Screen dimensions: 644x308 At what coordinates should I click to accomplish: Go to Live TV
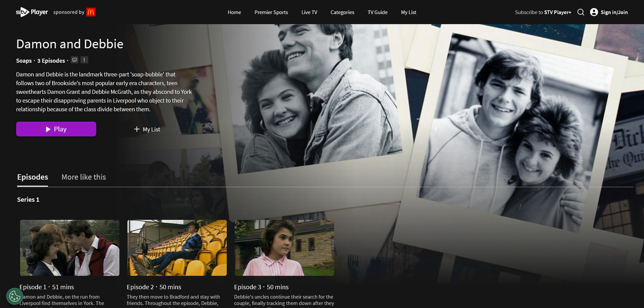(x=309, y=12)
